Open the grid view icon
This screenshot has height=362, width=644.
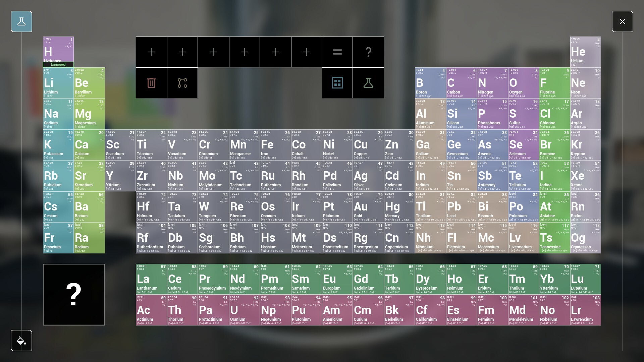click(x=337, y=82)
